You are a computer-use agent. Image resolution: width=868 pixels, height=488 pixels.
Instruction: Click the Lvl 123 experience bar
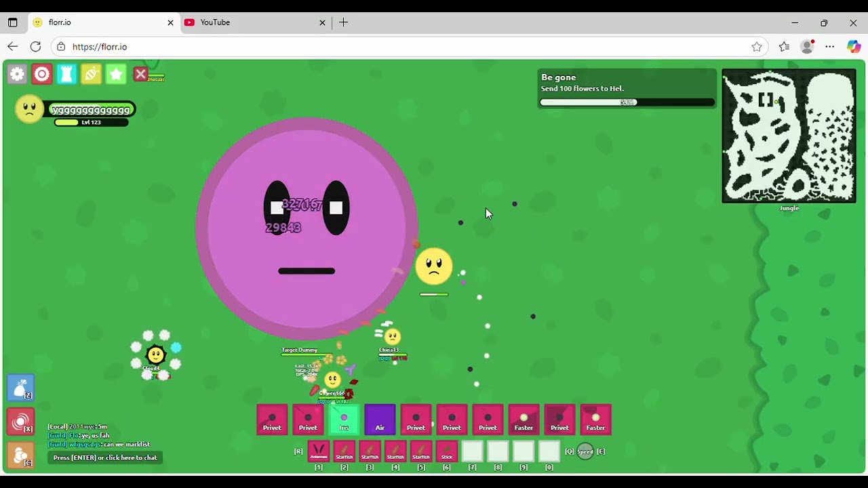click(91, 123)
